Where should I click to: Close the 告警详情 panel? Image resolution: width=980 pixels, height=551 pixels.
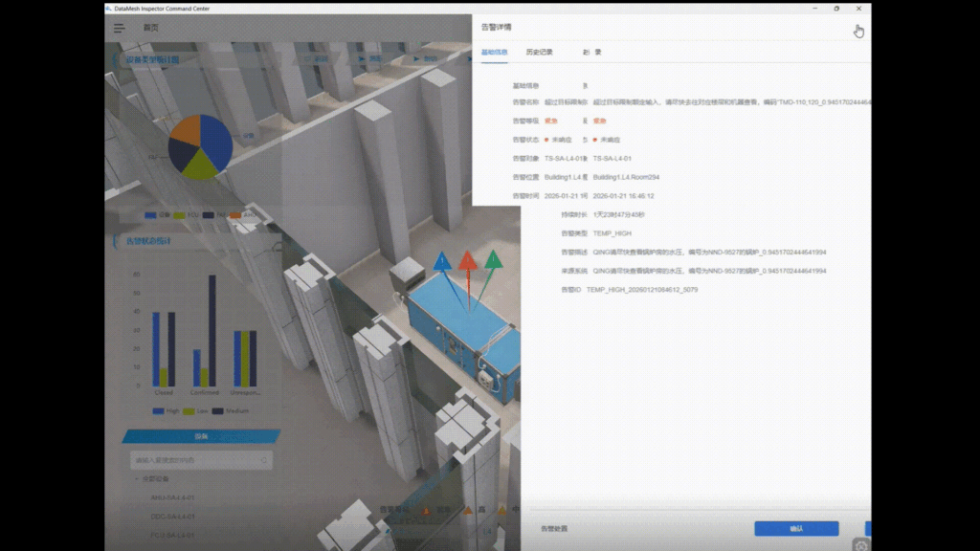coord(857,29)
